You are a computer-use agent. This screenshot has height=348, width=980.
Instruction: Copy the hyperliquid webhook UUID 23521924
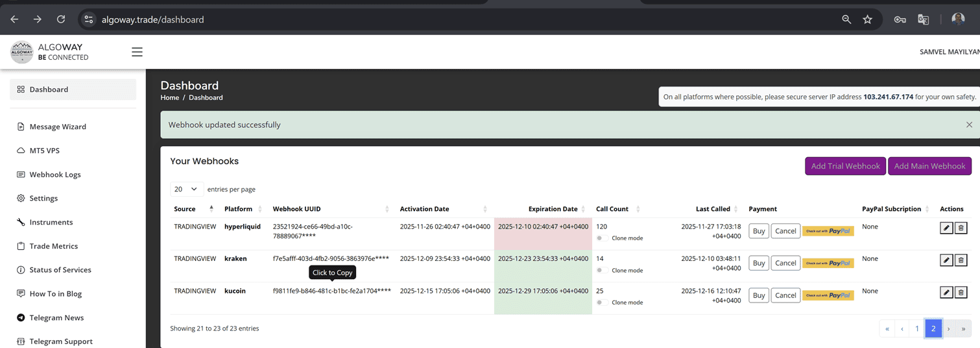pyautogui.click(x=313, y=231)
